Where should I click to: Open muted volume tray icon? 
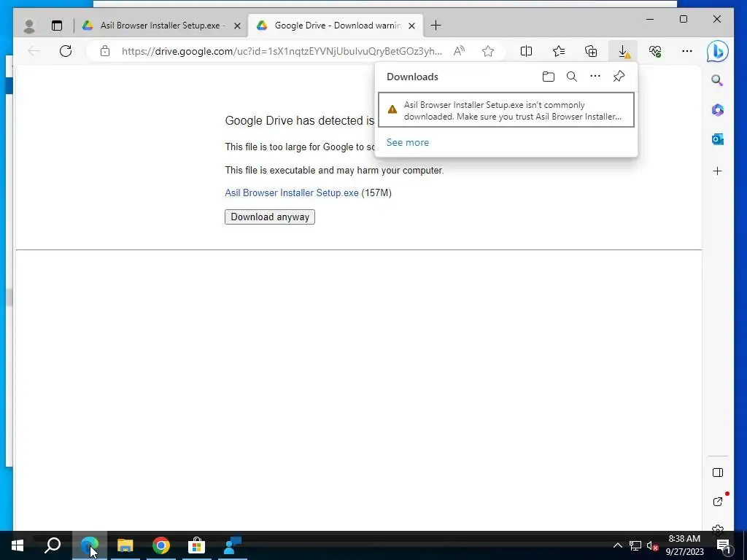(x=653, y=545)
